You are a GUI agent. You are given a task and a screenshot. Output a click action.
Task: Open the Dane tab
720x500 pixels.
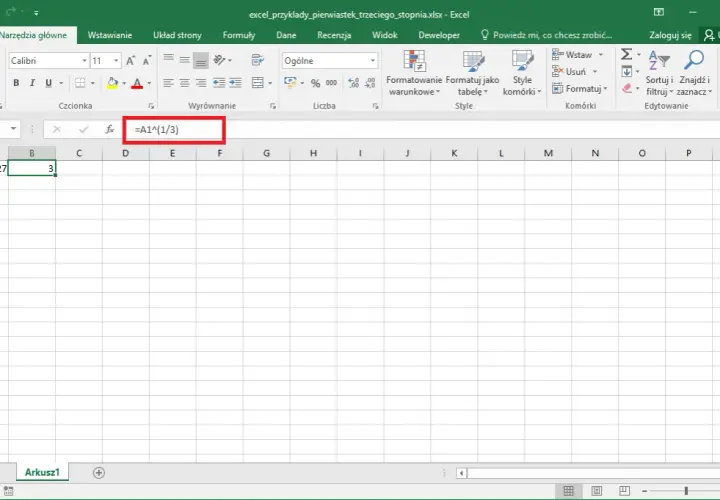coord(286,35)
